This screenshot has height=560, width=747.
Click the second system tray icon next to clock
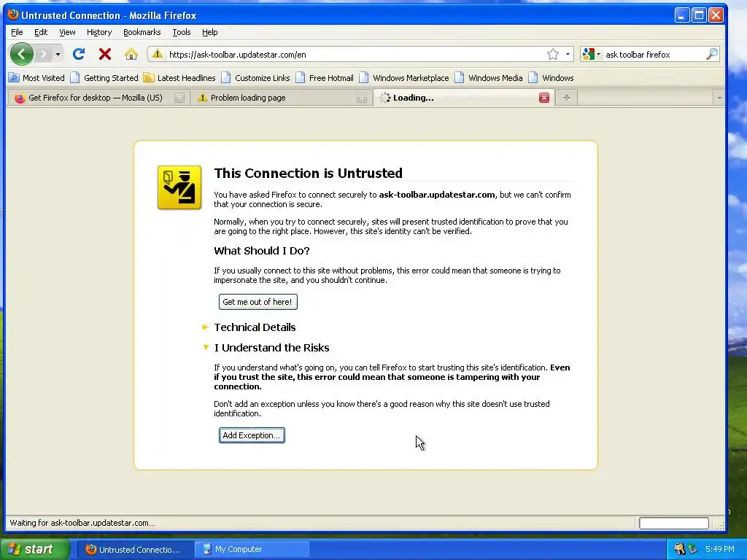point(692,549)
